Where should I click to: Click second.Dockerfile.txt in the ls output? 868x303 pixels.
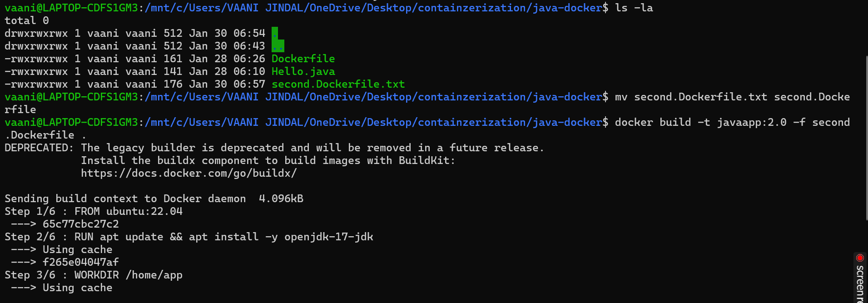click(338, 84)
